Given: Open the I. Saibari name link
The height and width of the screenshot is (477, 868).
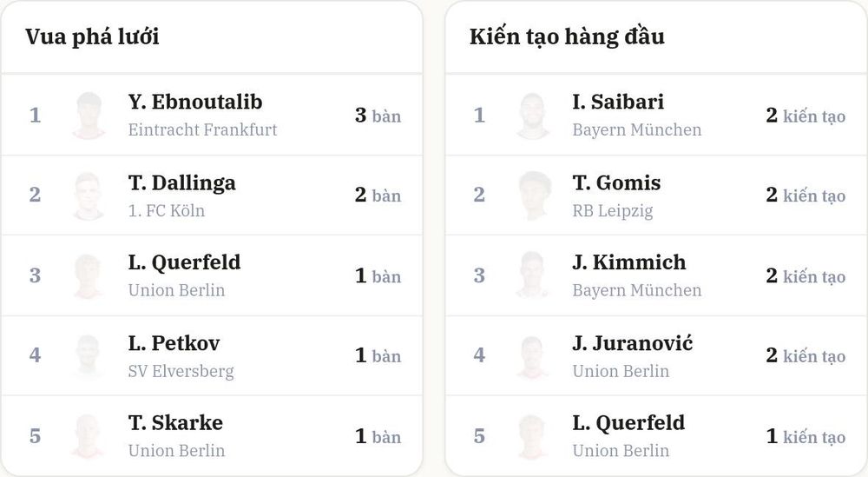Looking at the screenshot, I should 618,102.
